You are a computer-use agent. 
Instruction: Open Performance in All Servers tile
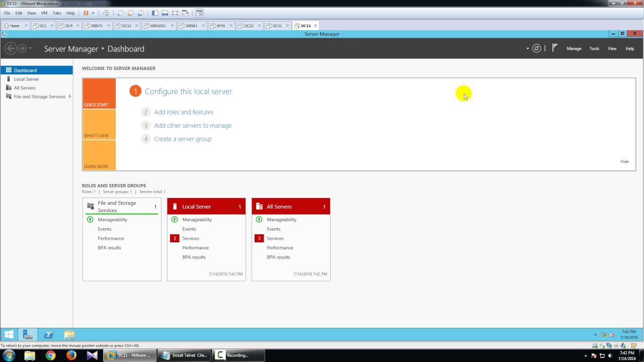(280, 248)
